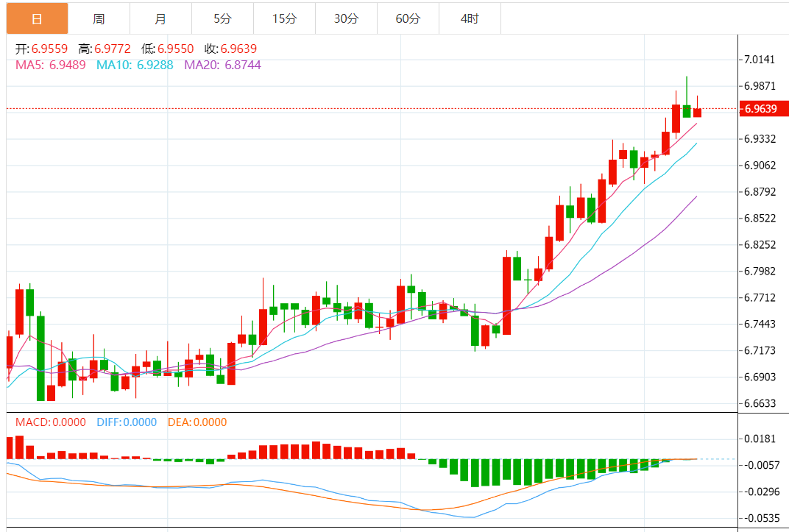Screen dimensions: 789x532
Task: Click the red 6.9639 current price label
Action: 764,109
